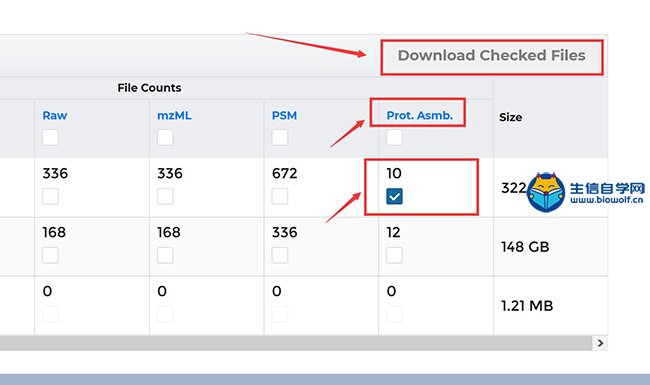
Task: Sort by the PSM column link
Action: [x=284, y=116]
